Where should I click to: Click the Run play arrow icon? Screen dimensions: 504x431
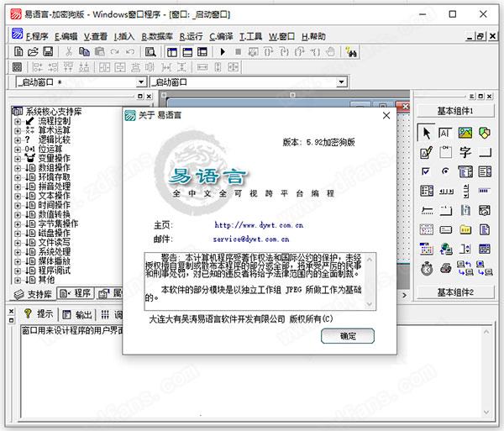point(223,52)
